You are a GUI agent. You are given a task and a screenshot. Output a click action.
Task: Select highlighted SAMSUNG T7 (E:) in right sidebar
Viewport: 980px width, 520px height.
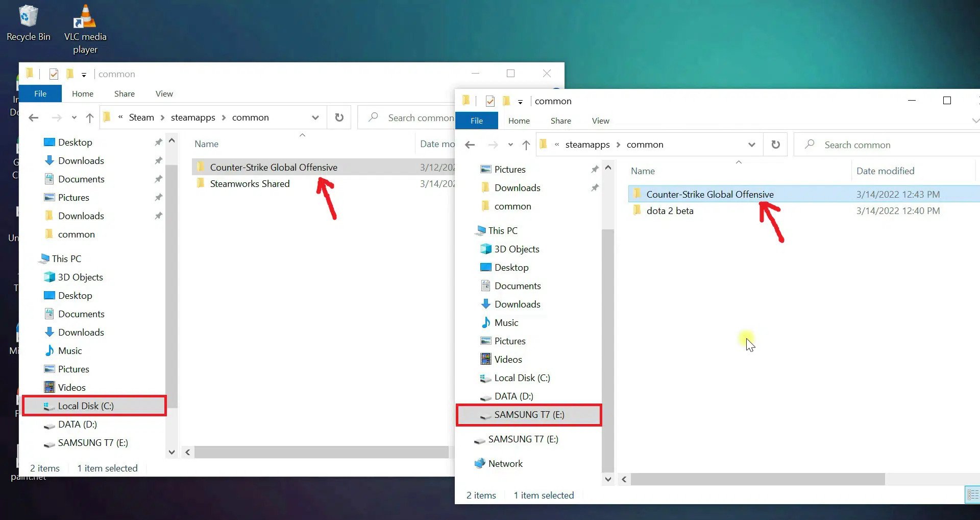coord(529,415)
